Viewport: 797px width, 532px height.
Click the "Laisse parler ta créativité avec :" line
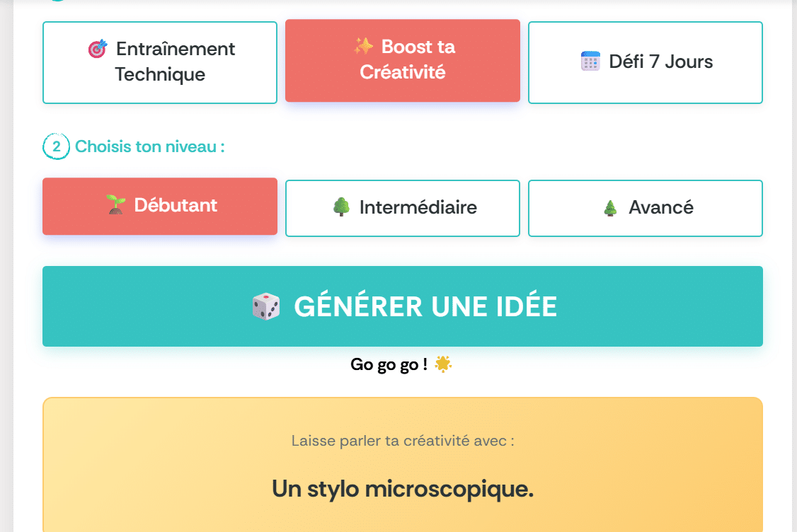[x=403, y=441]
